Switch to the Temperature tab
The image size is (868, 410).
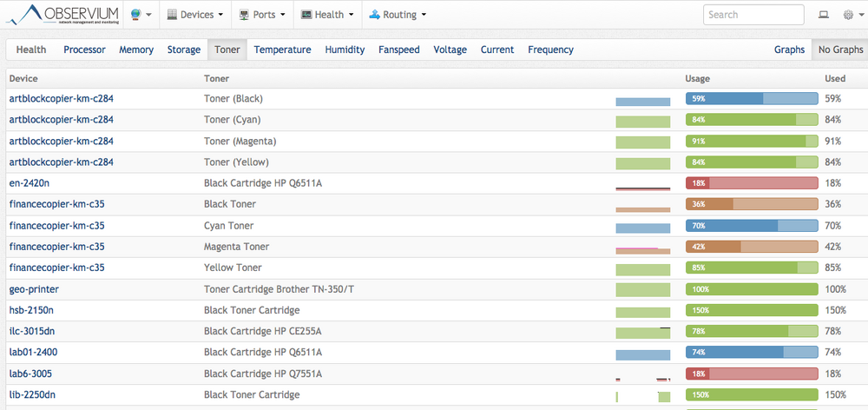(282, 50)
